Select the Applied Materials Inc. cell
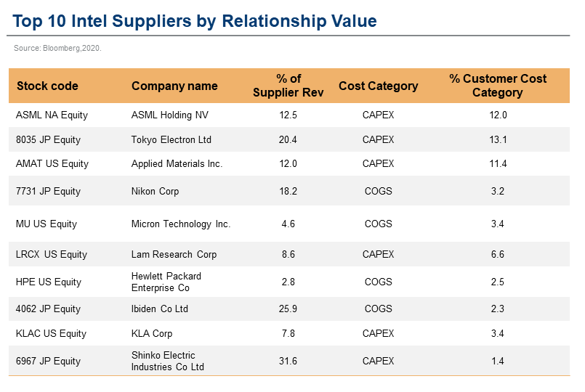This screenshot has width=585, height=392. [x=177, y=163]
